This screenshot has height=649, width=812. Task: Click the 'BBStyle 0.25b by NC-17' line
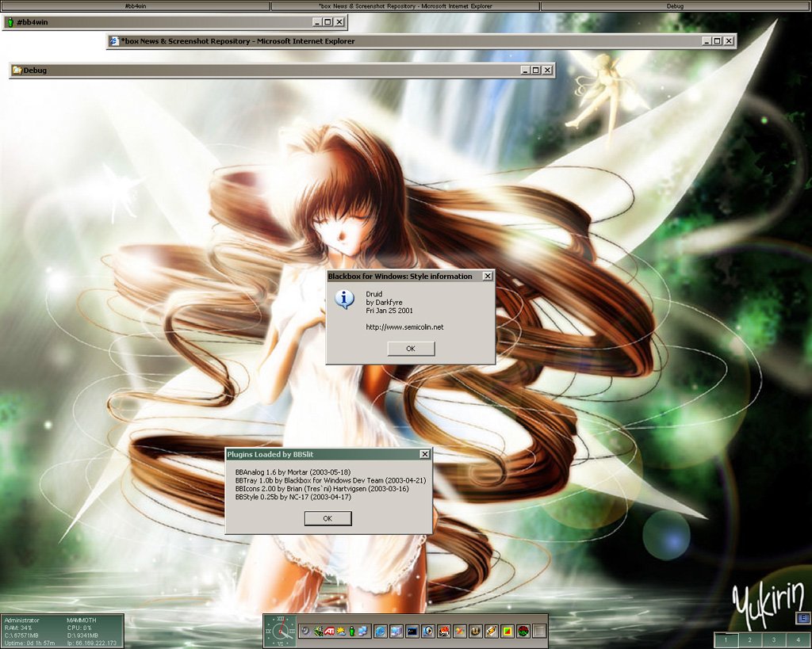click(x=293, y=497)
